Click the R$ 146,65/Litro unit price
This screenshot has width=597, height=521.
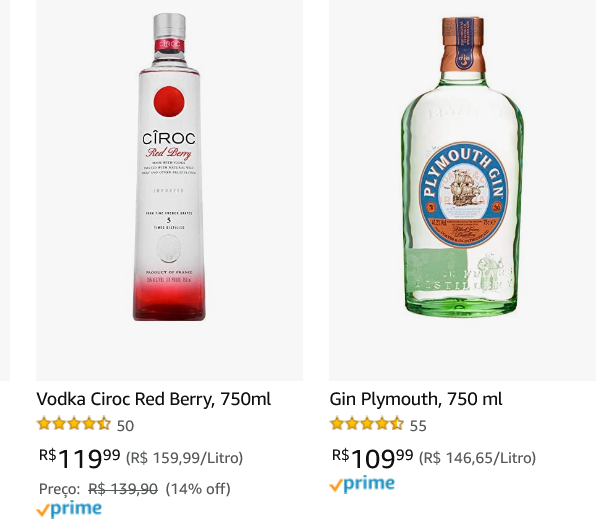click(x=477, y=458)
